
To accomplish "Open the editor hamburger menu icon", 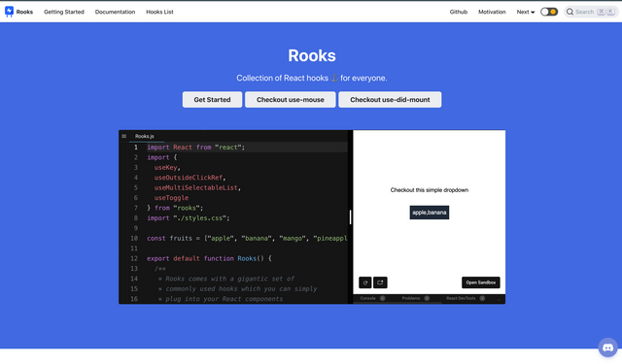I will tap(124, 136).
